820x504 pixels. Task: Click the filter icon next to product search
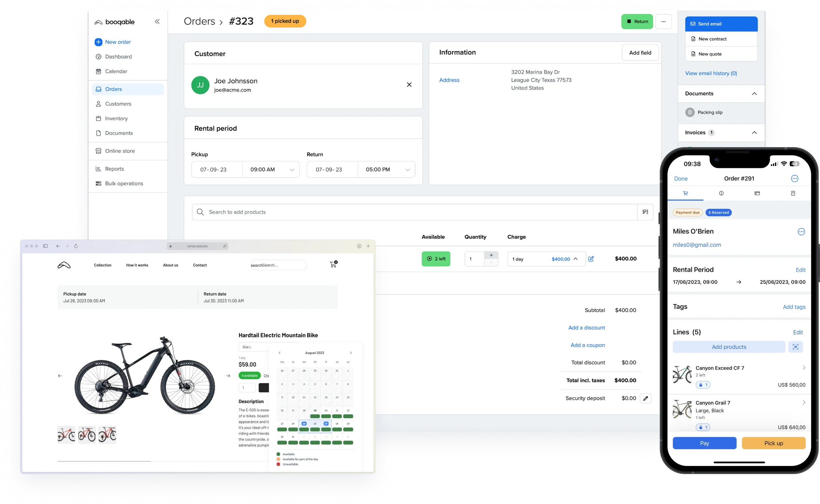click(645, 211)
